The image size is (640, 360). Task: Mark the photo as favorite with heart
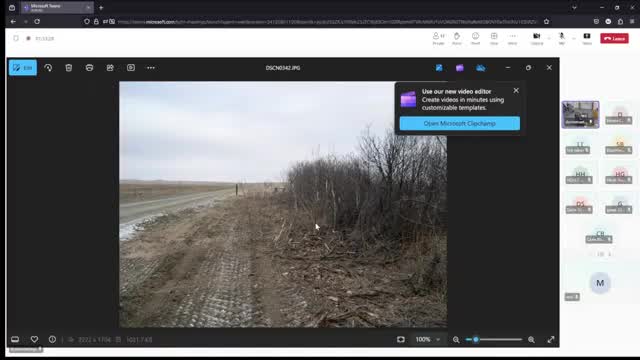[x=34, y=339]
